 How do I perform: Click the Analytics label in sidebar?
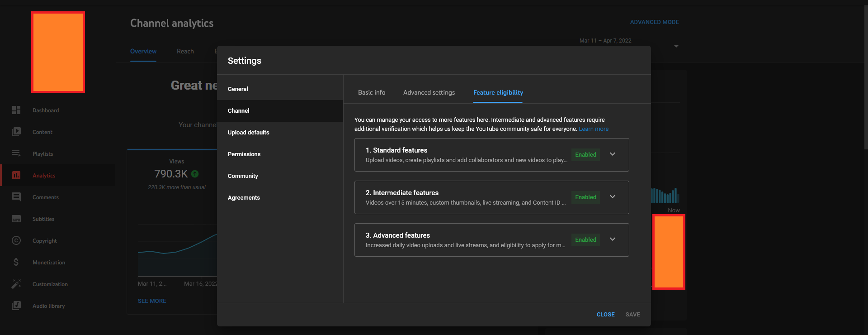(44, 176)
